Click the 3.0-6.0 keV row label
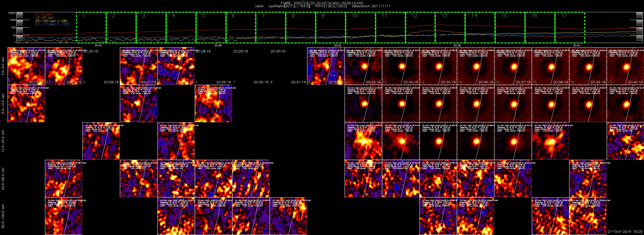Image resolution: width=644 pixels, height=235 pixels. [3, 66]
